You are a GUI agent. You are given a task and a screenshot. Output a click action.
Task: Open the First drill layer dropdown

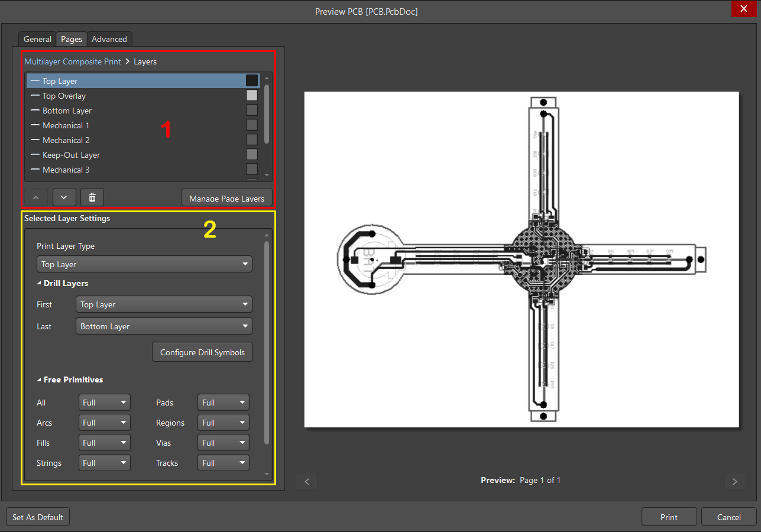pyautogui.click(x=164, y=304)
